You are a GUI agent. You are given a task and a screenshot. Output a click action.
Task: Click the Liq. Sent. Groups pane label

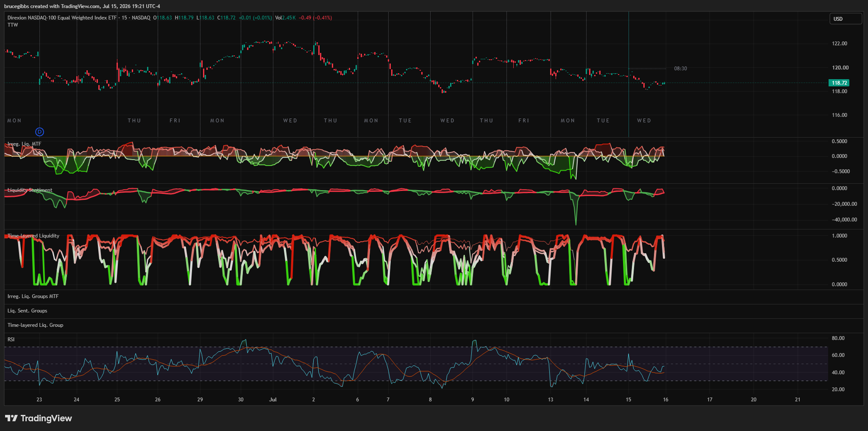coord(28,311)
